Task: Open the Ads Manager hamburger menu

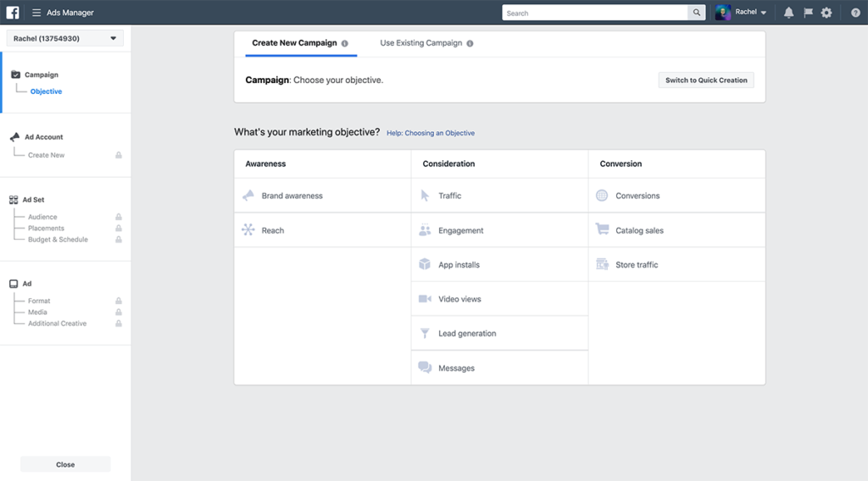Action: click(x=36, y=13)
